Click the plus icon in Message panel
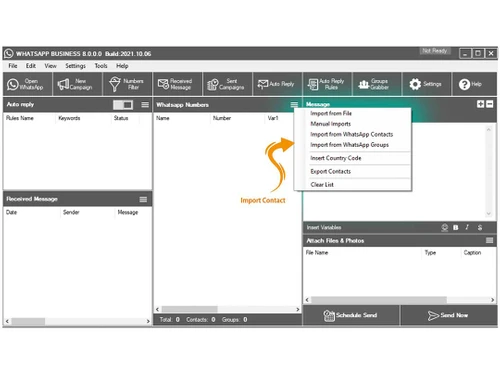 click(480, 104)
